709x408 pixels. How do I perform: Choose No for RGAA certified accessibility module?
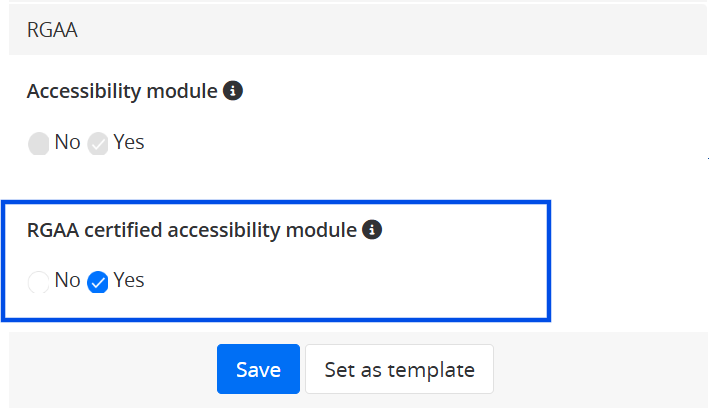[x=39, y=283]
